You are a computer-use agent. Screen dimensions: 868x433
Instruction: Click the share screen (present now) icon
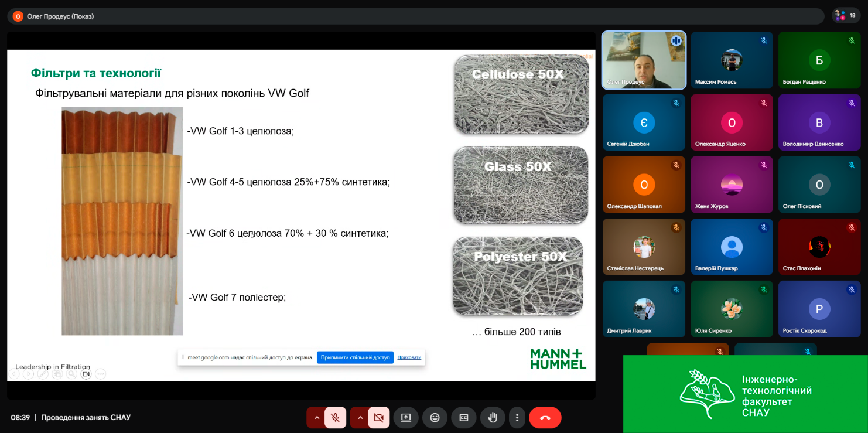pos(405,418)
